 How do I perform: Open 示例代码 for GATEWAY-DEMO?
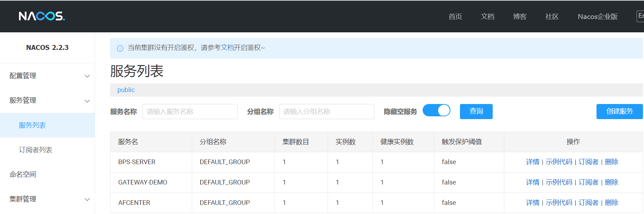pos(558,182)
